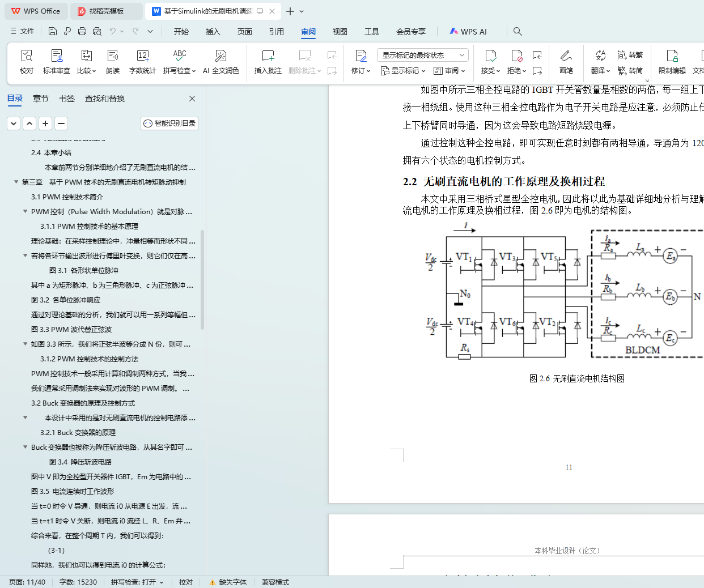Select the 画笔 pen tool

tap(566, 62)
